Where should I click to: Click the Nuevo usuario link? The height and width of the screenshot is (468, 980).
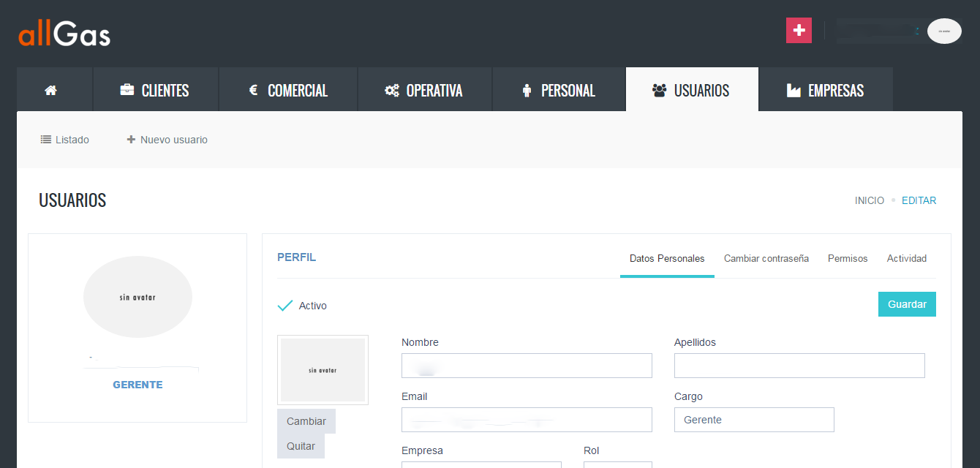(167, 140)
